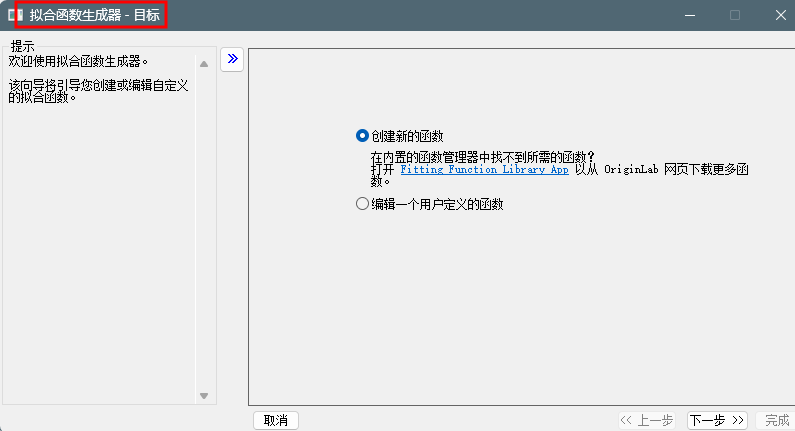Viewport: 795px width, 431px height.
Task: Collapse the hint panel with double-arrow button
Action: click(x=232, y=59)
